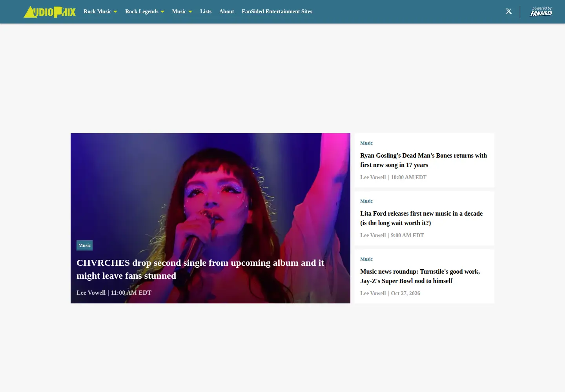Expand the Rock Legends dropdown arrow
This screenshot has height=392, width=565.
162,12
